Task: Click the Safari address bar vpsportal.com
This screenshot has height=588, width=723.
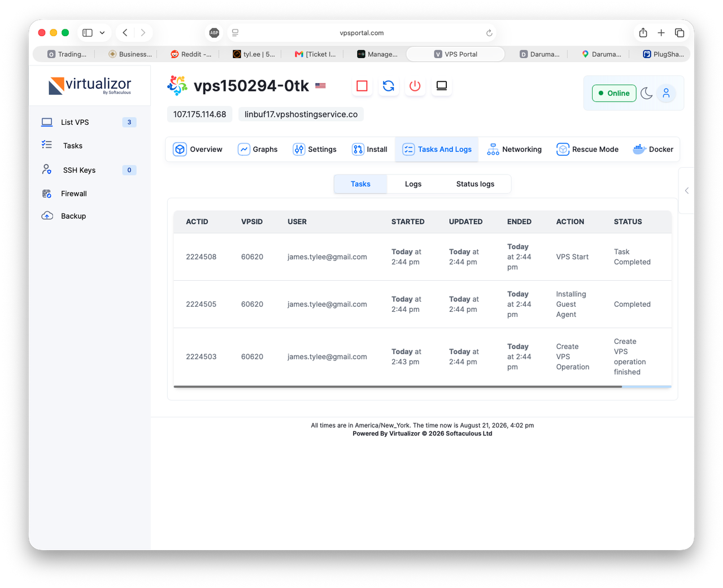Action: click(361, 33)
